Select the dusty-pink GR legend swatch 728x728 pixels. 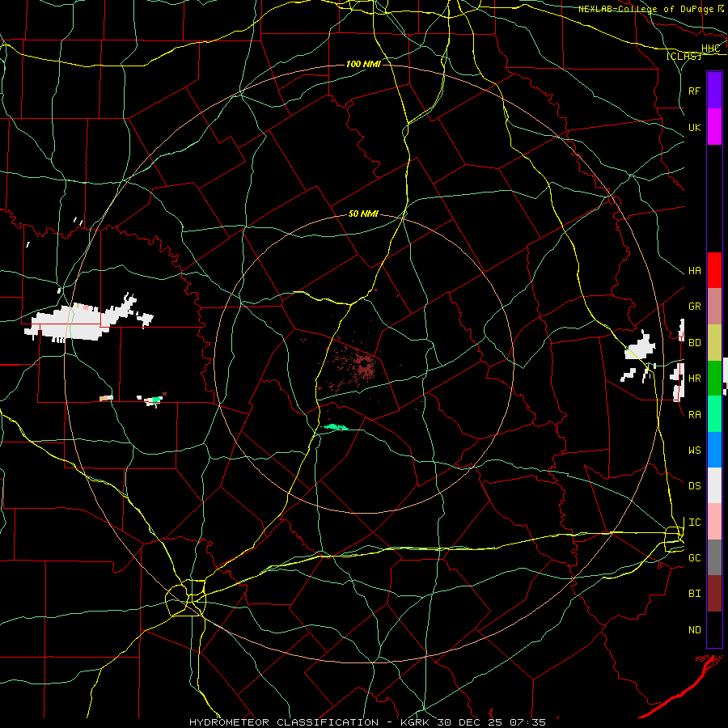[x=714, y=307]
